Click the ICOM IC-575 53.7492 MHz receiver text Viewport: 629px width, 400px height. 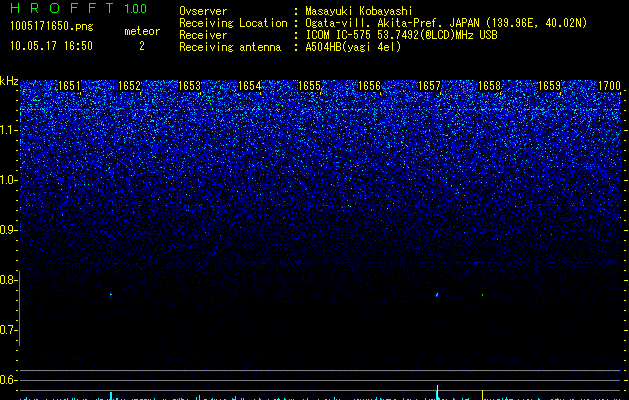click(x=401, y=35)
